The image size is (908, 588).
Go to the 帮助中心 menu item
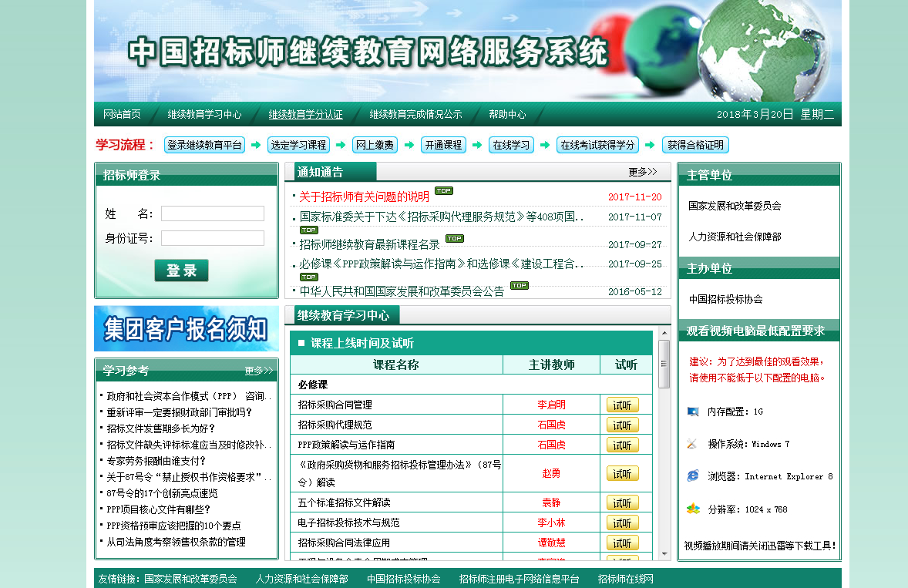507,114
